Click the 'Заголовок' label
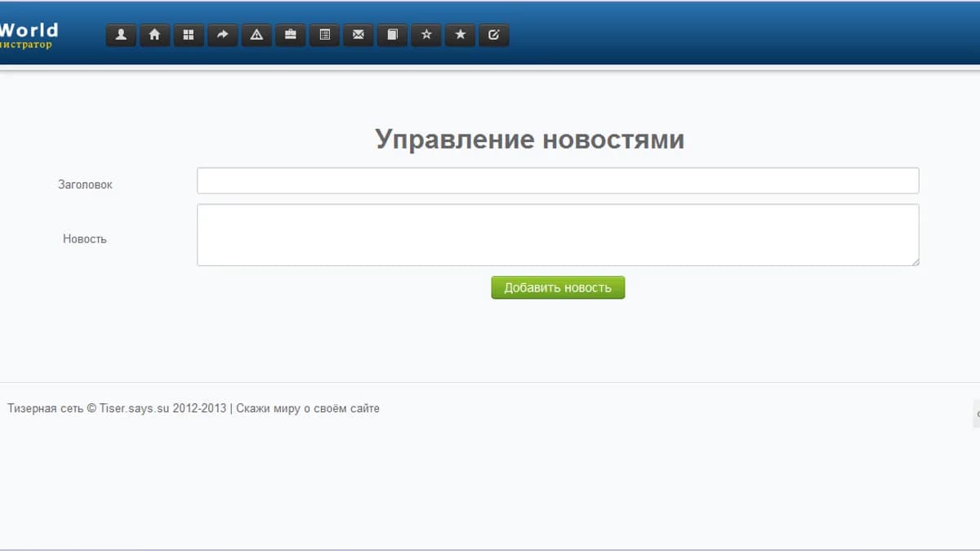The height and width of the screenshot is (551, 980). 85,184
